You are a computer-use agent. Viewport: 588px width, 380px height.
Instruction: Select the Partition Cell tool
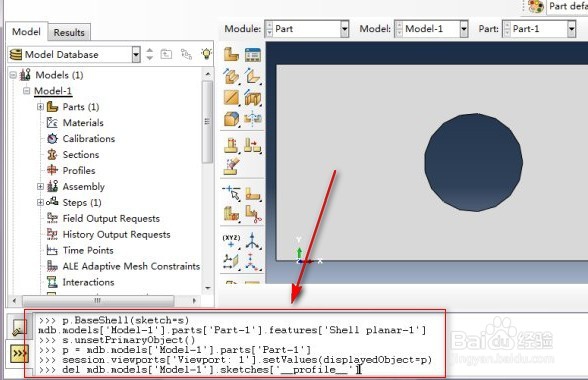point(231,214)
